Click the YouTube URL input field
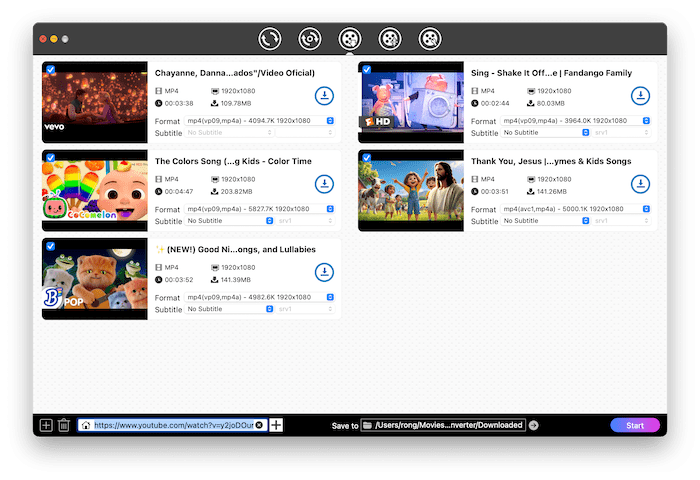 (x=172, y=425)
